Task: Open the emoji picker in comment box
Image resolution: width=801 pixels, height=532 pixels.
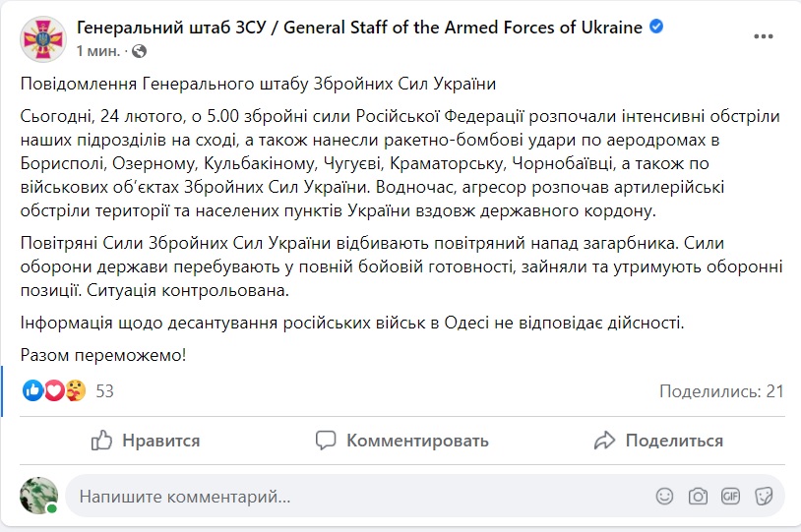Action: click(x=665, y=497)
